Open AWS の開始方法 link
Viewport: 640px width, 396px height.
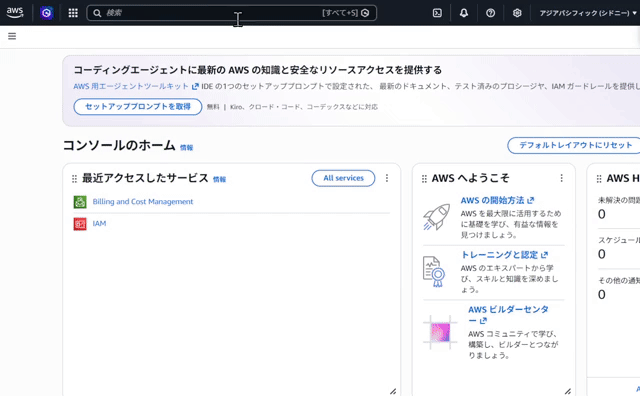pos(497,200)
